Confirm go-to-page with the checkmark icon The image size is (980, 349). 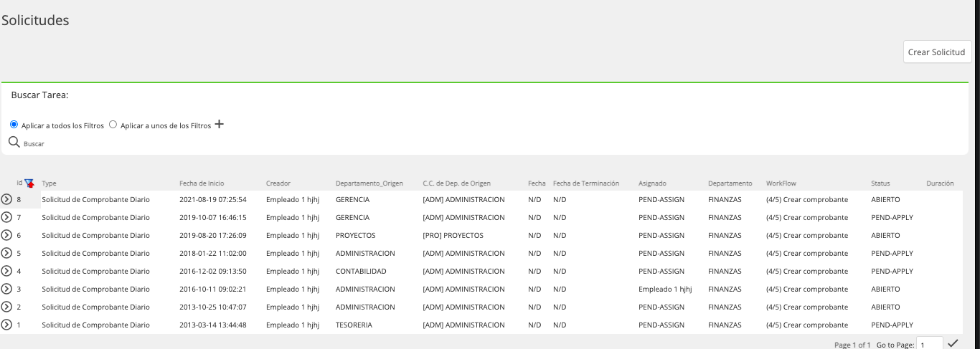pos(953,343)
